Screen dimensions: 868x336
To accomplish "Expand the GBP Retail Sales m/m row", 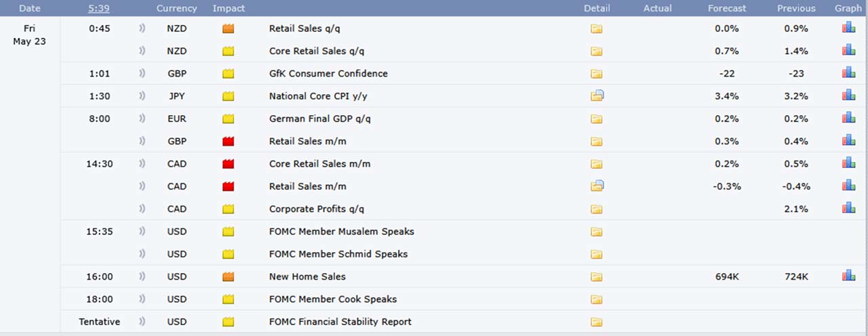I will pyautogui.click(x=434, y=141).
